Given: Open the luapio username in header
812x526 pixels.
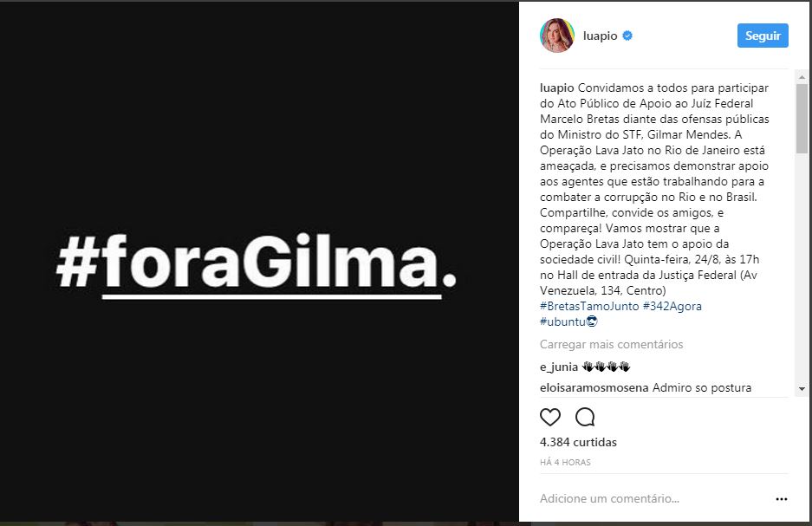Looking at the screenshot, I should (x=601, y=36).
